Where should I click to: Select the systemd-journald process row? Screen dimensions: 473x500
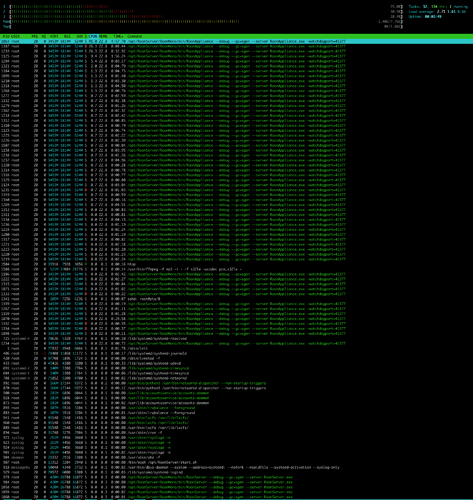click(236, 353)
